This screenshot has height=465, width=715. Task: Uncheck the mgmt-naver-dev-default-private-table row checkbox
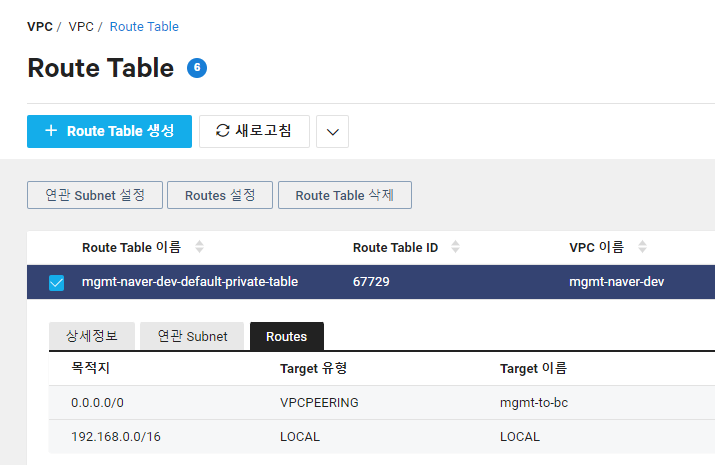click(x=57, y=283)
